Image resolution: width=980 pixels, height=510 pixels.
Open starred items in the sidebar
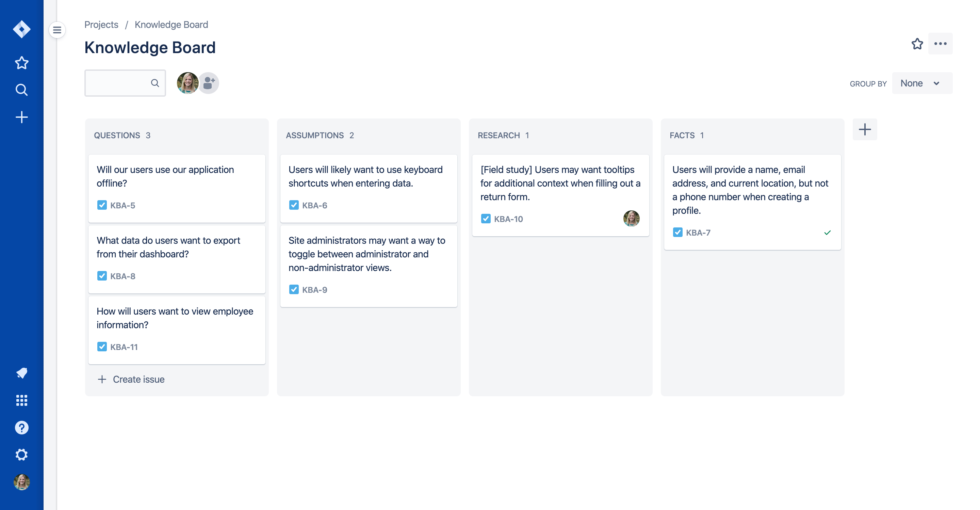[x=22, y=63]
